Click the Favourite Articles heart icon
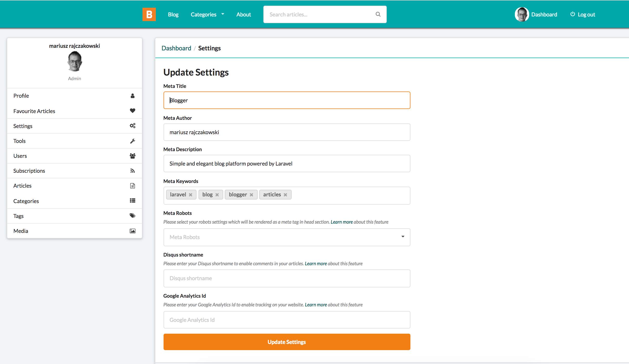The width and height of the screenshot is (629, 364). 132,111
